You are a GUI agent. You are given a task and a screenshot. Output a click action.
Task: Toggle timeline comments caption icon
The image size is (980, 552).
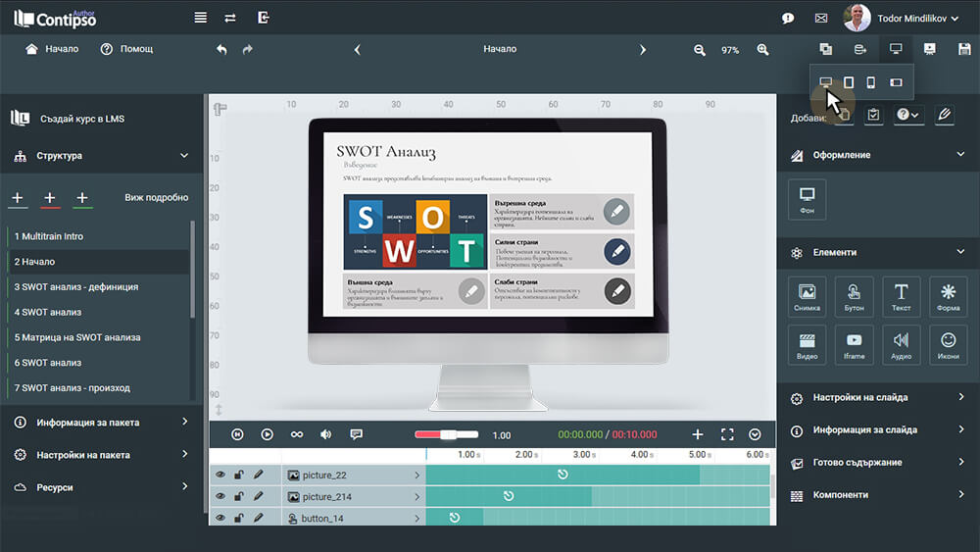[357, 434]
